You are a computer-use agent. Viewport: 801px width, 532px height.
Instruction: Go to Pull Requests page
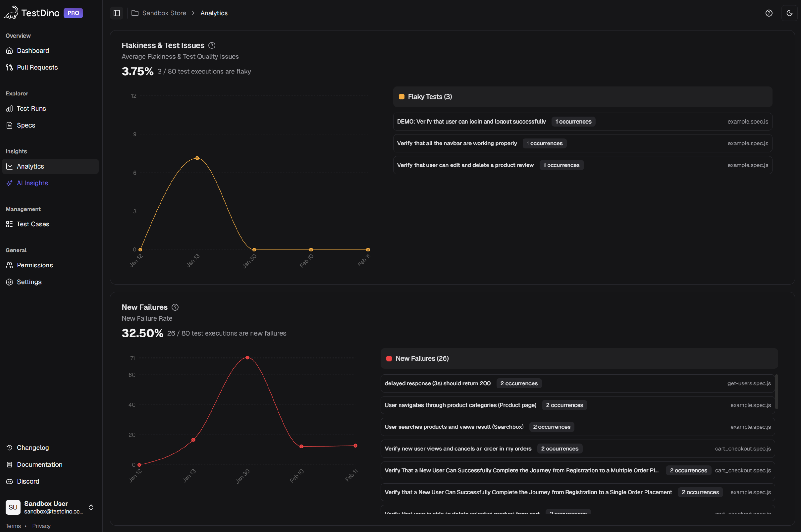37,68
